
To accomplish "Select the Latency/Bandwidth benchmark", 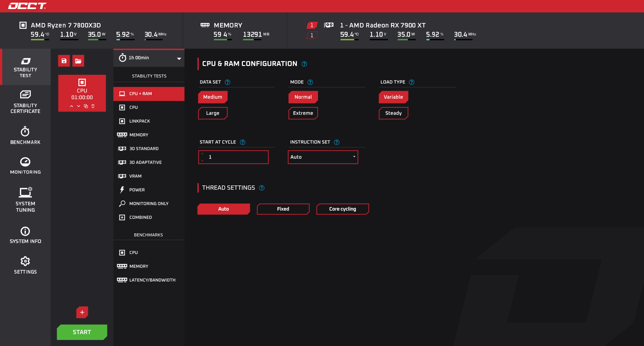I will (x=149, y=280).
